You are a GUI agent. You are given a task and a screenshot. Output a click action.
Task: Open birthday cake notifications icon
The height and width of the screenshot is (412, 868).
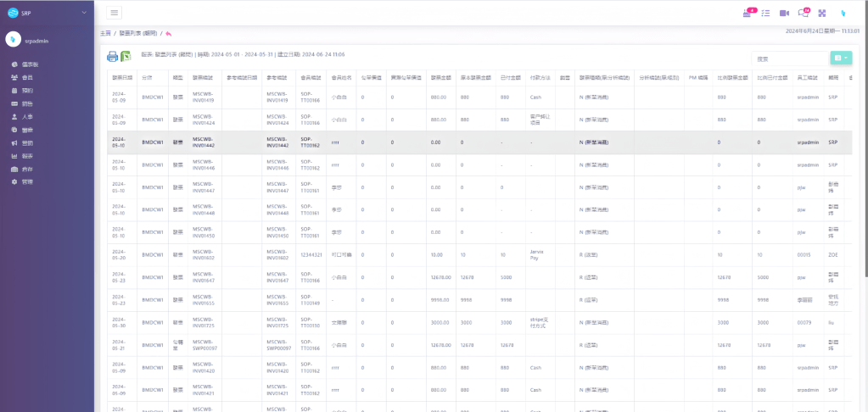click(x=747, y=13)
